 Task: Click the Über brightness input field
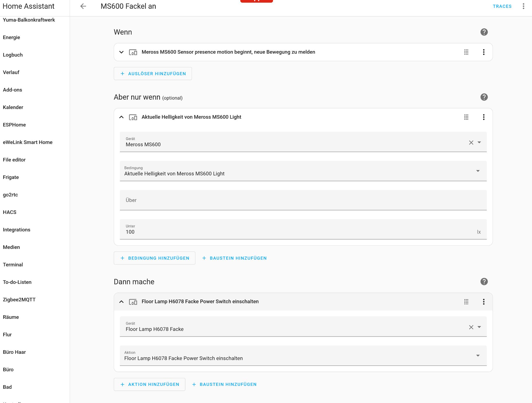pos(303,200)
